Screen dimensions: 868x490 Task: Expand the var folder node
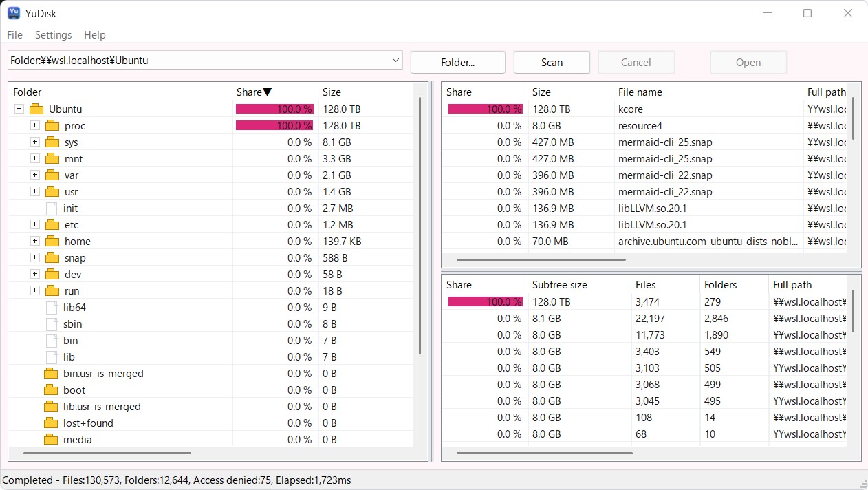tap(35, 175)
